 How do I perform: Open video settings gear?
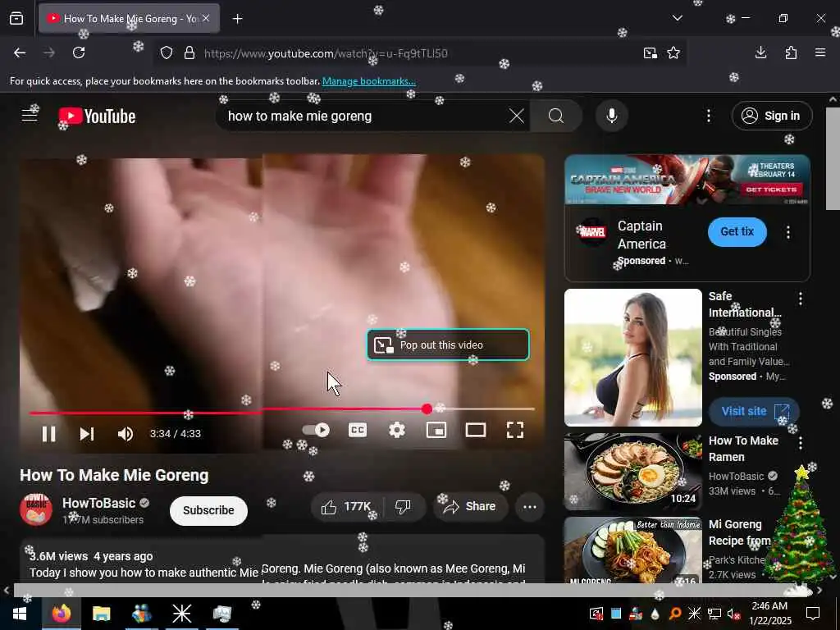pyautogui.click(x=397, y=430)
